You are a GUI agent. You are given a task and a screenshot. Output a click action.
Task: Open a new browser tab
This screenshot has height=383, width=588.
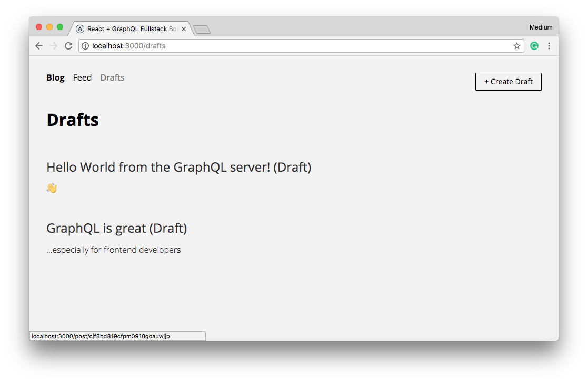pos(202,30)
